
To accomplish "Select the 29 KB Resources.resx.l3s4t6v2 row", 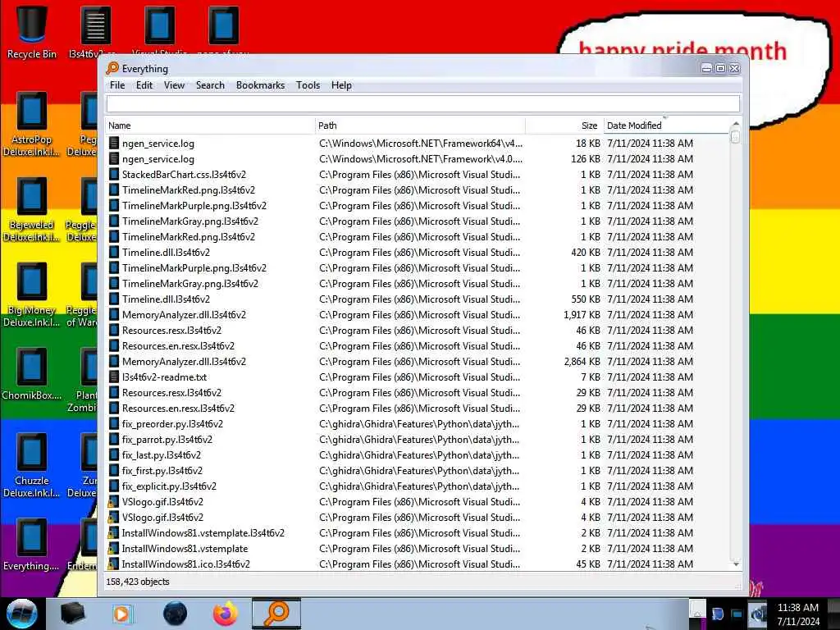I will (x=418, y=392).
